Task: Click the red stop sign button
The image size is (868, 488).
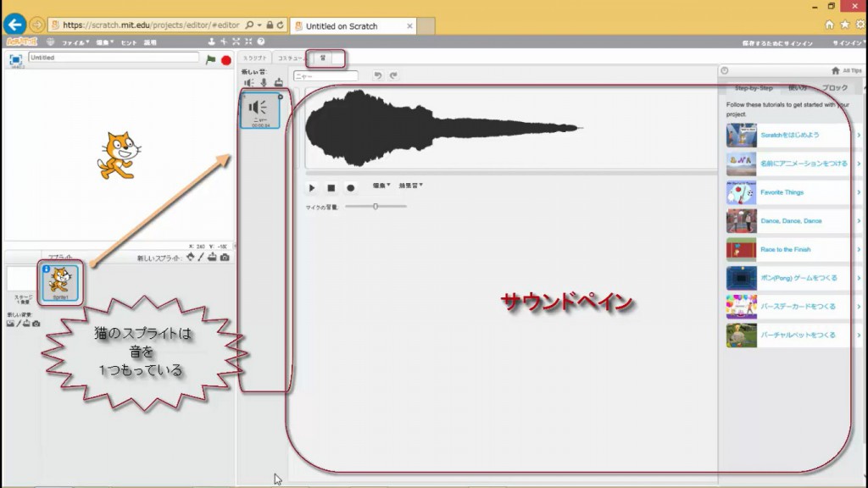Action: 225,60
